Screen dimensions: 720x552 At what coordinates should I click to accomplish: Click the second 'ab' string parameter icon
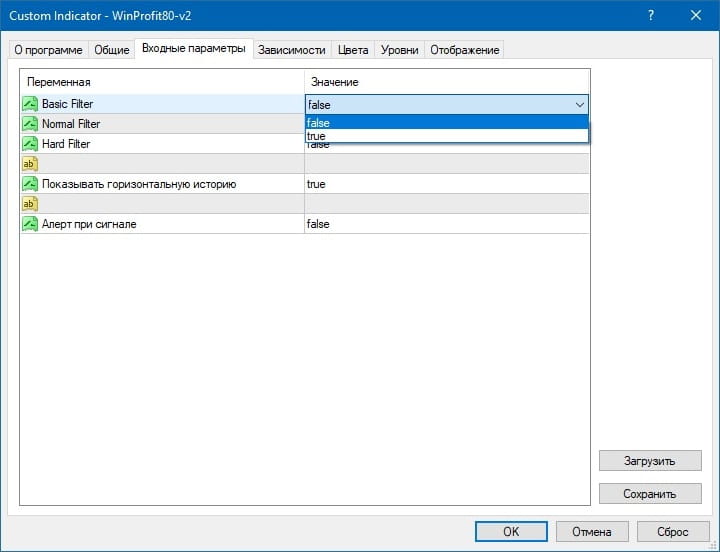[30, 204]
